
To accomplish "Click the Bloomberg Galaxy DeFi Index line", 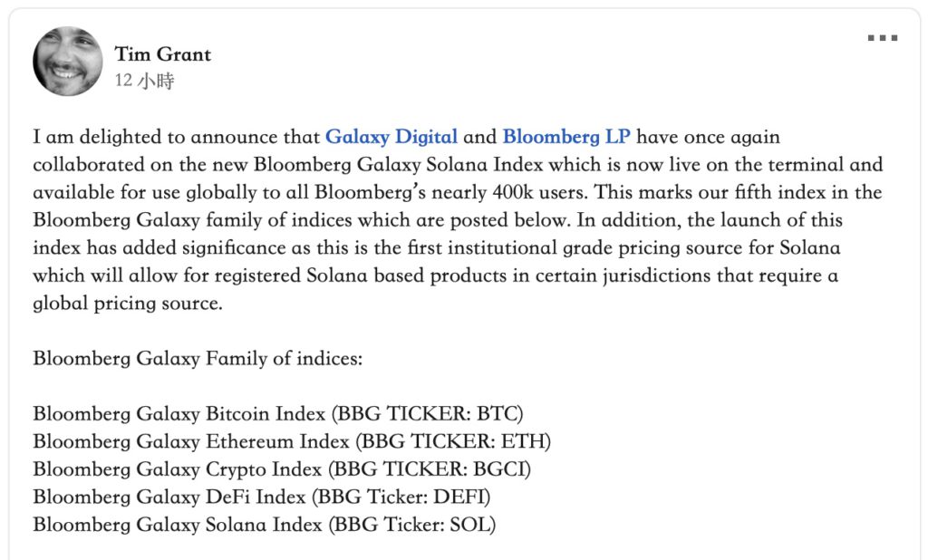I will tap(262, 497).
